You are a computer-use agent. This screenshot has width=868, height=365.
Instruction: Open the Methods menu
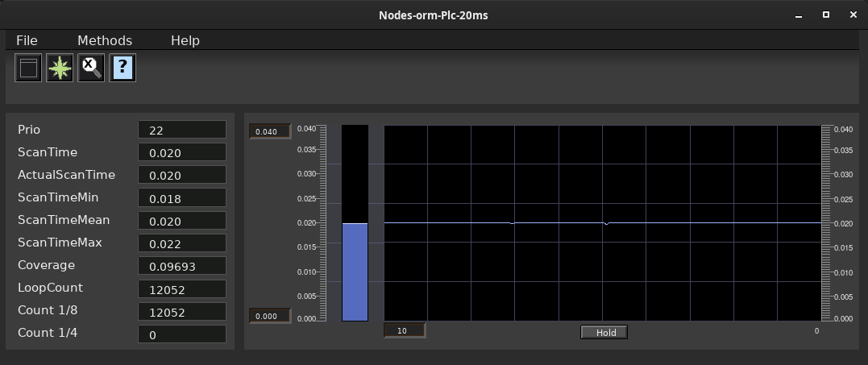tap(105, 40)
